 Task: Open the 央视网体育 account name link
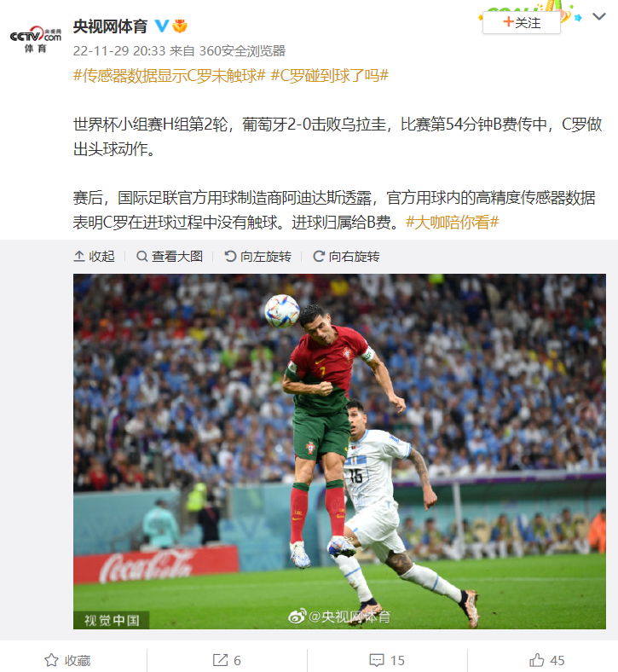(x=110, y=26)
